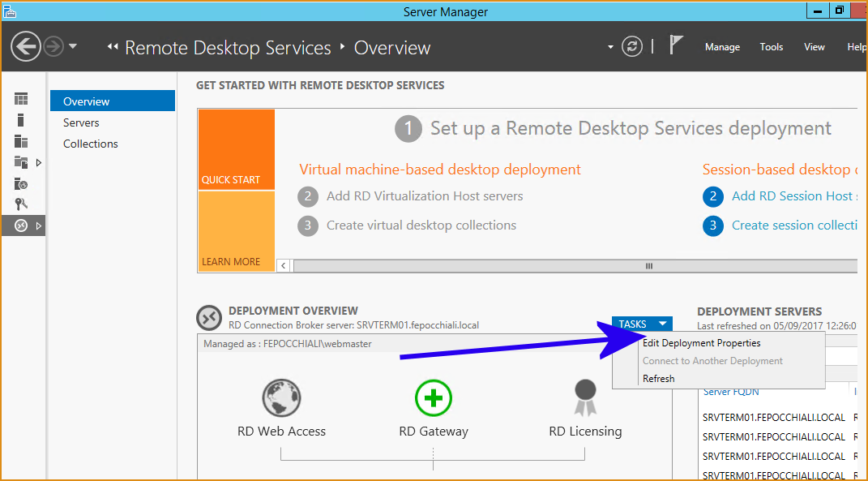Viewport: 868px width, 481px height.
Task: Click the Deployment Overview round icon
Action: click(x=209, y=318)
